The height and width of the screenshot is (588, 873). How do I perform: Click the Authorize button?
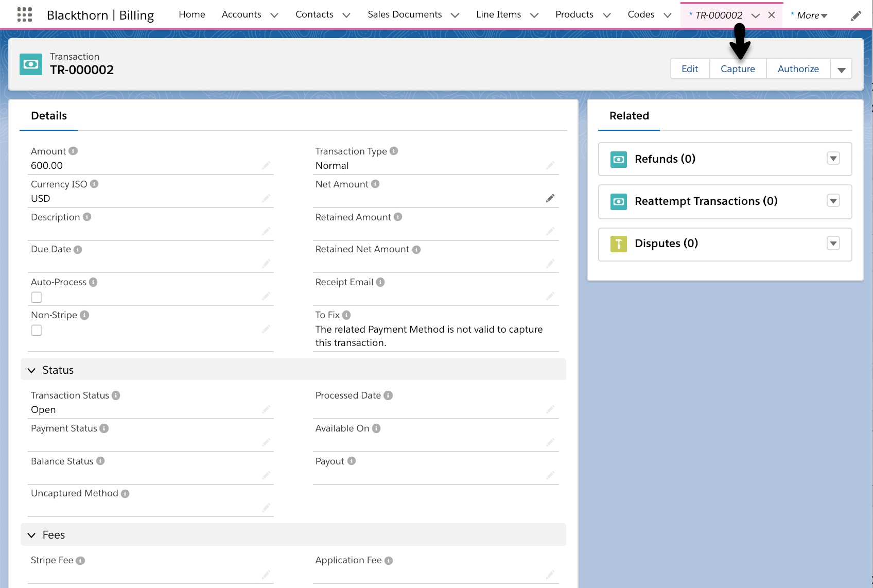pyautogui.click(x=798, y=69)
